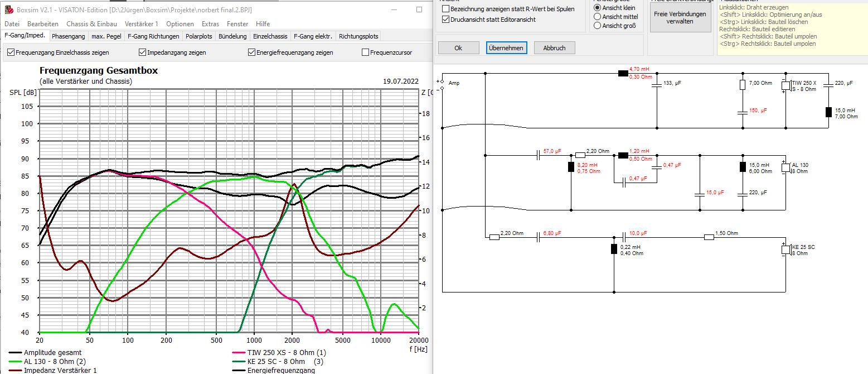Enable the Frequenzcursor checkbox
The height and width of the screenshot is (374, 868).
[x=366, y=52]
